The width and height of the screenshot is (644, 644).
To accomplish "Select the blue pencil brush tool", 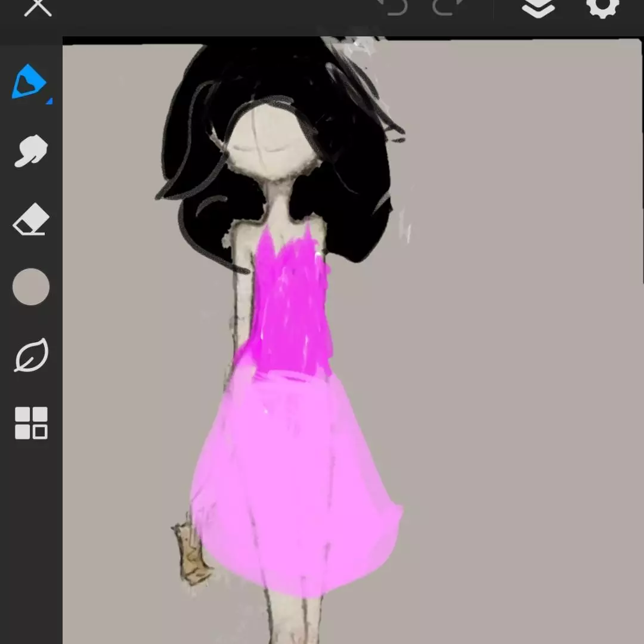I will pyautogui.click(x=28, y=82).
